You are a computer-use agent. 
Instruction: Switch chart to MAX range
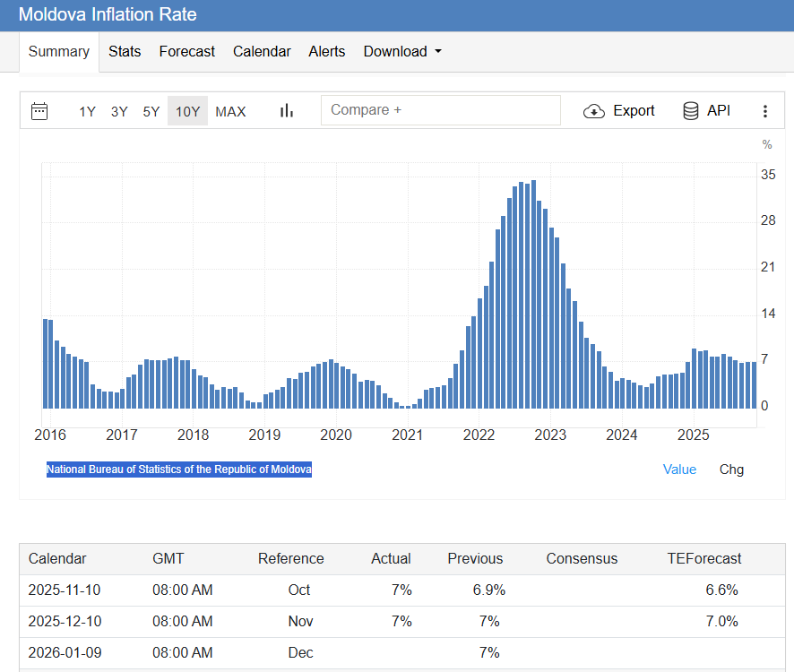point(230,111)
